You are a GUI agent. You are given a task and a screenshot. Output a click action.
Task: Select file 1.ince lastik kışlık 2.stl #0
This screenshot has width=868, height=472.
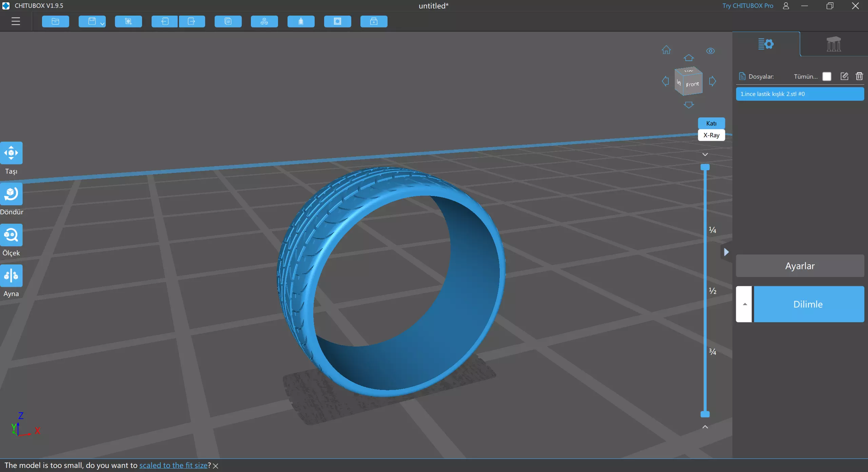tap(800, 94)
